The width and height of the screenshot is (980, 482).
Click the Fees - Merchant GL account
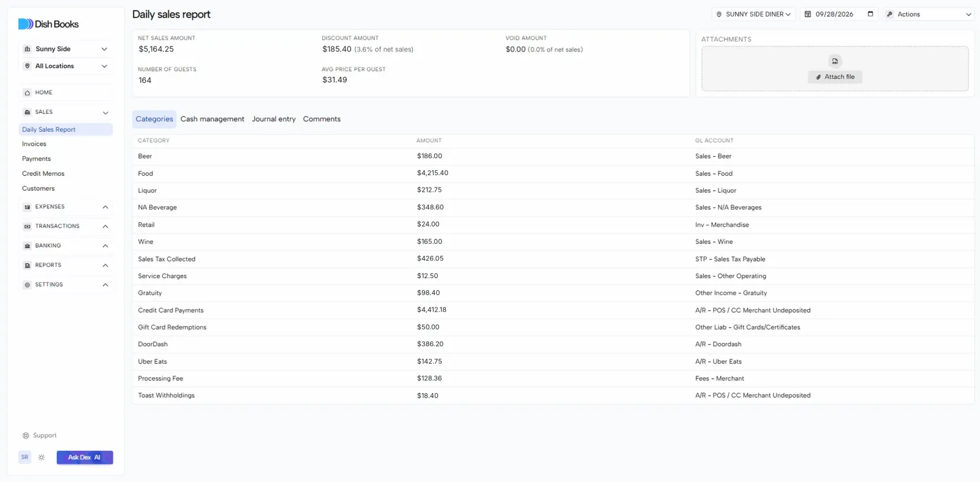pos(720,379)
